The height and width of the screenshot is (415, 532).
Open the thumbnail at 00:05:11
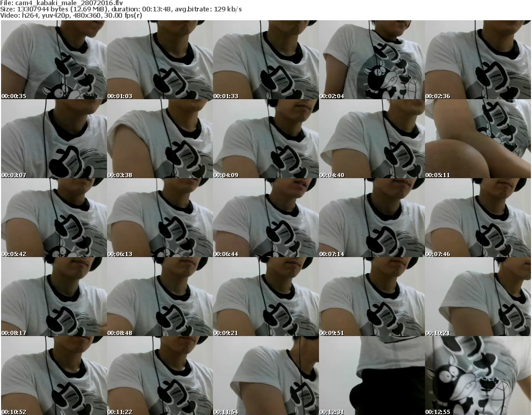point(478,139)
